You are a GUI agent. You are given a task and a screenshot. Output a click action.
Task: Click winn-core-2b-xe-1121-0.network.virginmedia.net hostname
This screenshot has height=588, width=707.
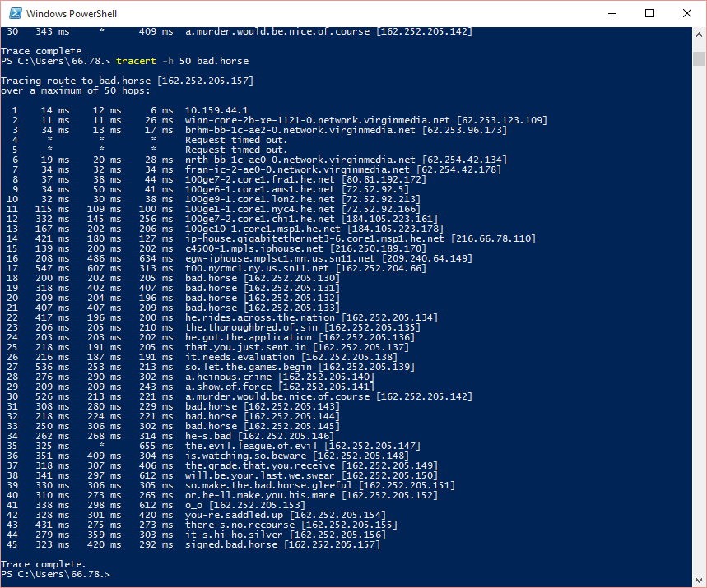coord(317,120)
